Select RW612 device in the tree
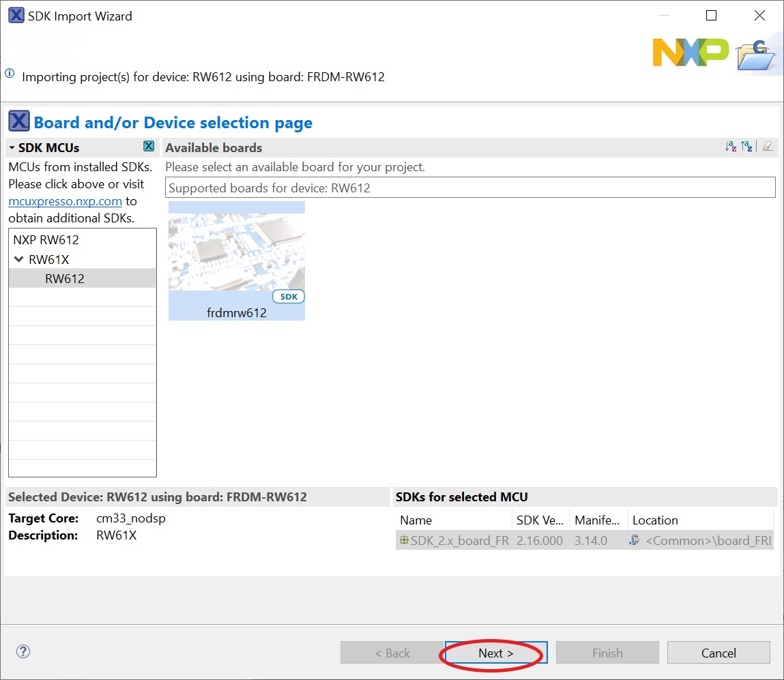Screen dimensions: 784x680 65,278
